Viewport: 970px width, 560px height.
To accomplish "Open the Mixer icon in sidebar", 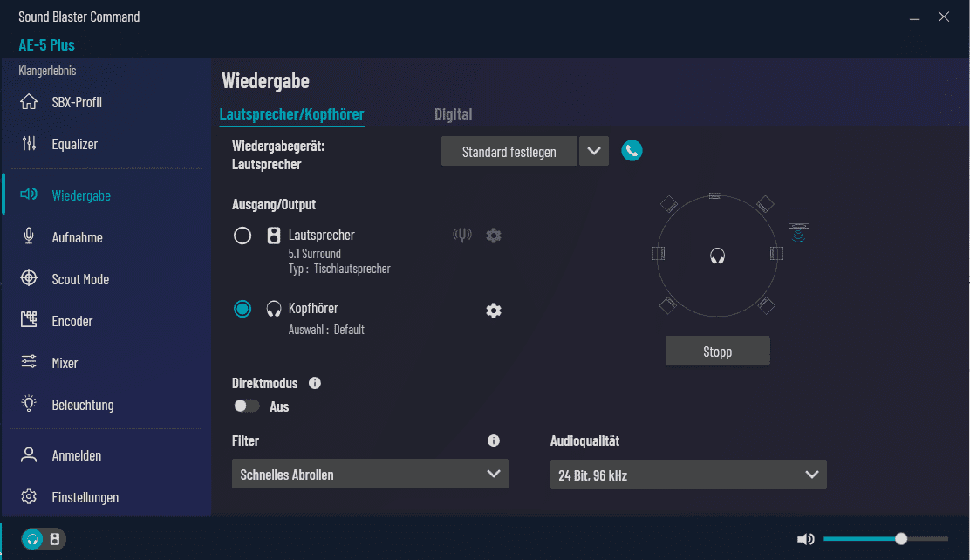I will tap(29, 361).
